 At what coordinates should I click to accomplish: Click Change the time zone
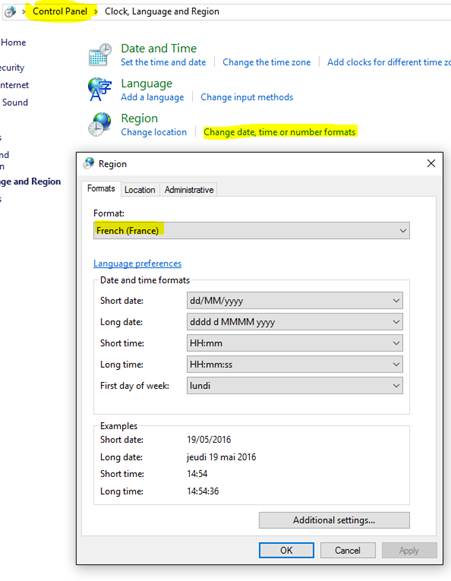pyautogui.click(x=266, y=62)
